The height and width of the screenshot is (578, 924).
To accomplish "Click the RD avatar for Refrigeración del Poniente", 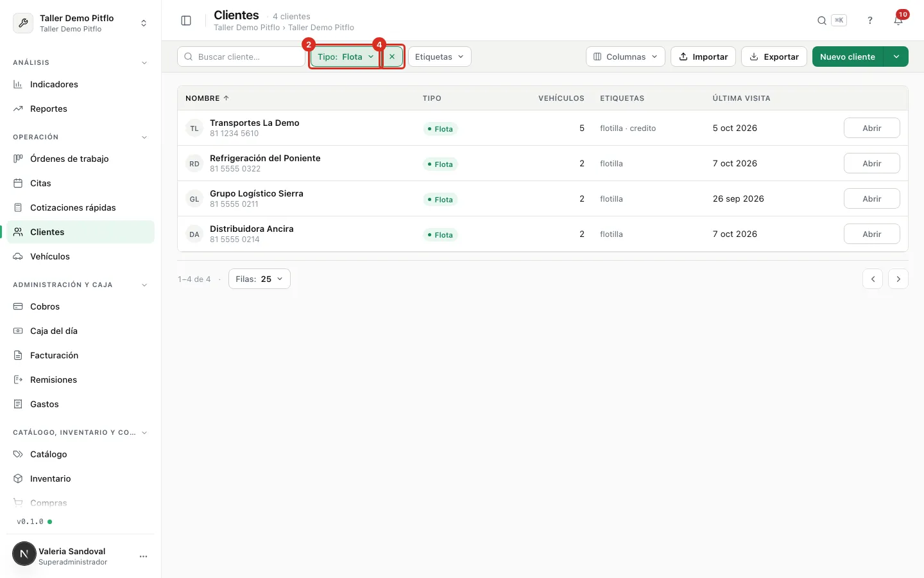I will pyautogui.click(x=194, y=164).
